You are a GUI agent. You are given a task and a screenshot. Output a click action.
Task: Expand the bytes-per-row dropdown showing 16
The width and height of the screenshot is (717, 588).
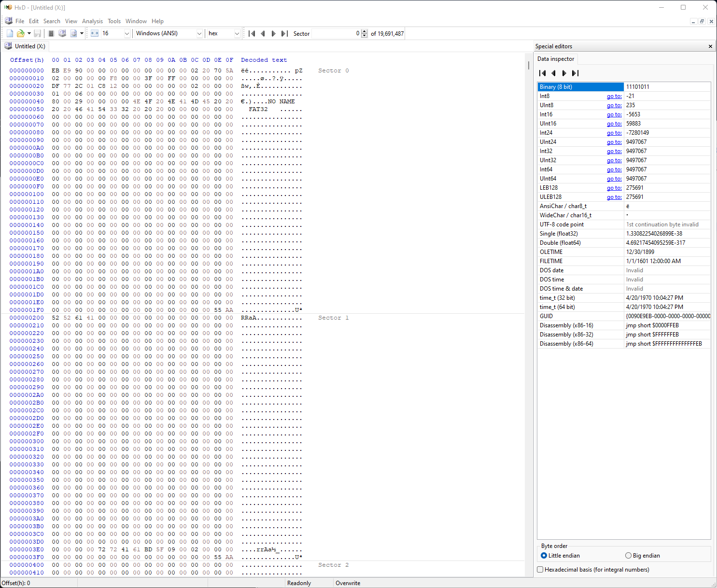[126, 33]
